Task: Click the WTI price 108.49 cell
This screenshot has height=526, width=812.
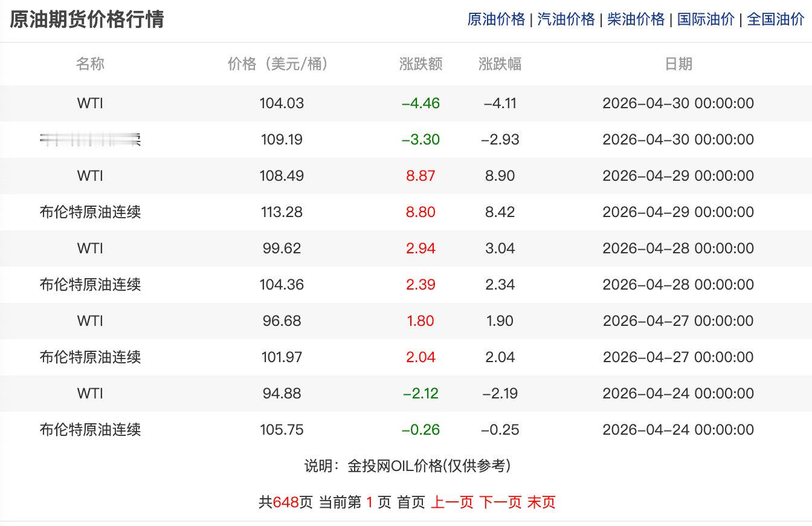Action: pyautogui.click(x=280, y=176)
